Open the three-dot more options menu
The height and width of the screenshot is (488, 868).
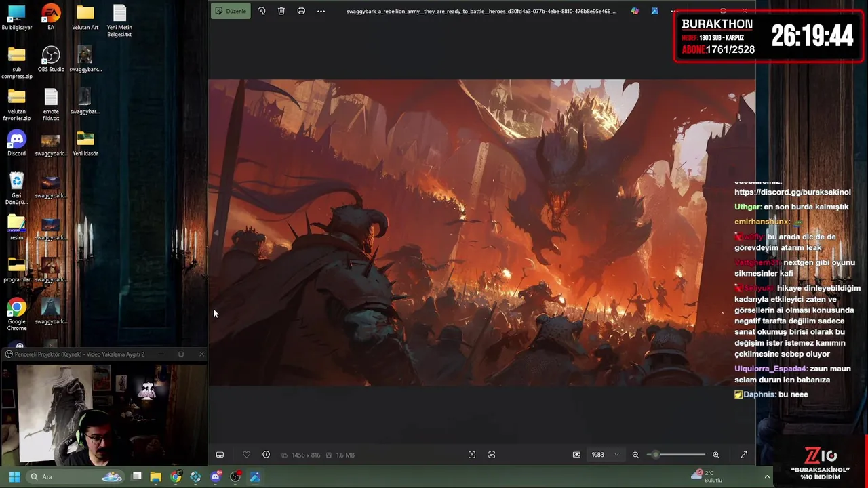[x=321, y=11]
